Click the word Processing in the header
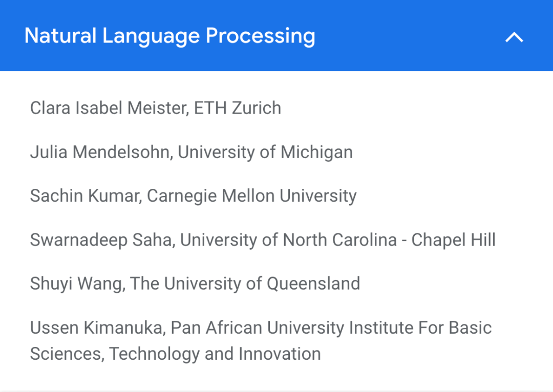The width and height of the screenshot is (553, 392). pyautogui.click(x=260, y=36)
